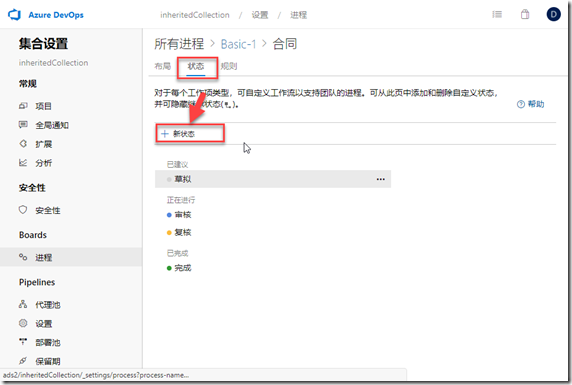Click the 全局通知 chat icon

point(23,125)
